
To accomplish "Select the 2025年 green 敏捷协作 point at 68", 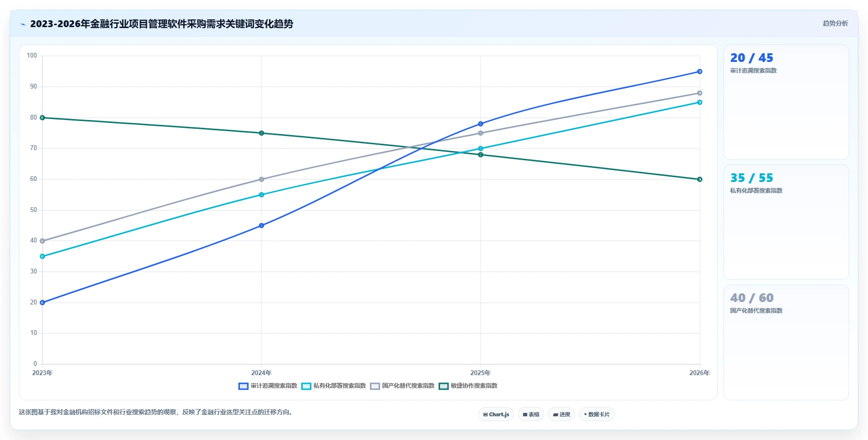I will point(481,155).
